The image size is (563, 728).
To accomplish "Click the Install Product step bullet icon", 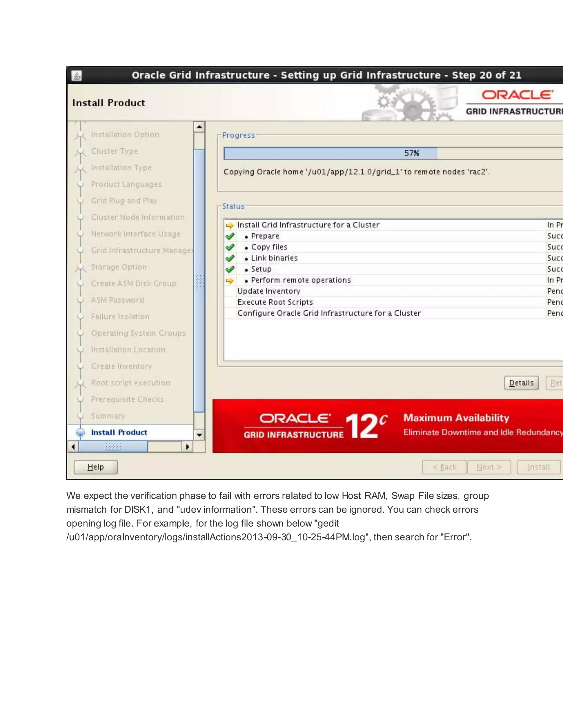I will click(80, 432).
